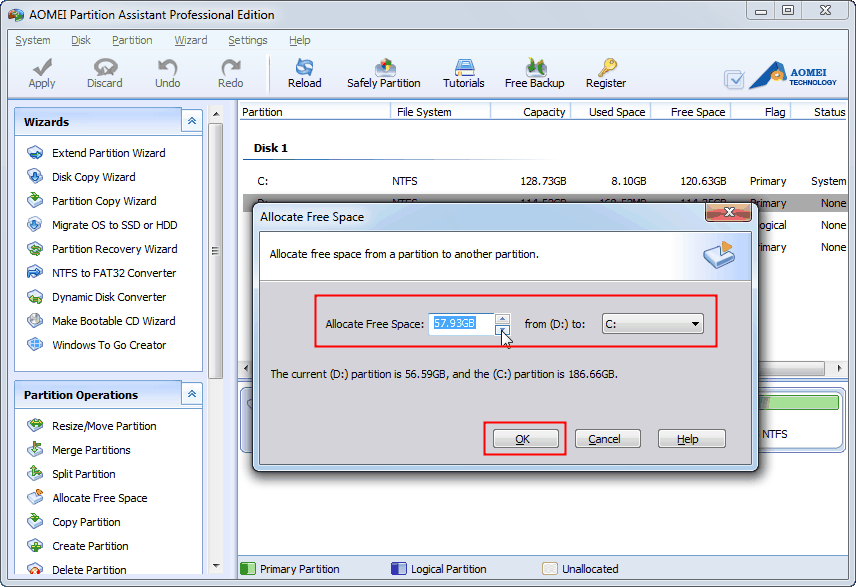Open the Help menu
Viewport: 856px width, 587px height.
pyautogui.click(x=300, y=40)
